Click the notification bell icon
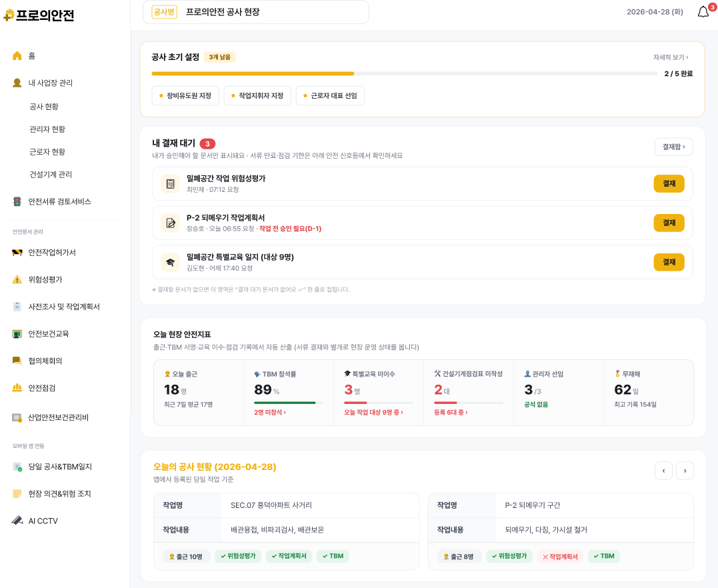 (703, 12)
